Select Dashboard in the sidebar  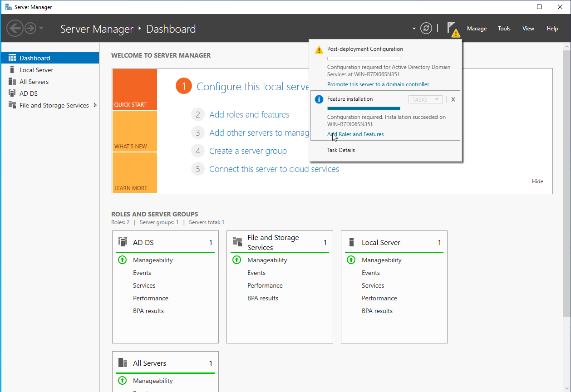click(50, 58)
